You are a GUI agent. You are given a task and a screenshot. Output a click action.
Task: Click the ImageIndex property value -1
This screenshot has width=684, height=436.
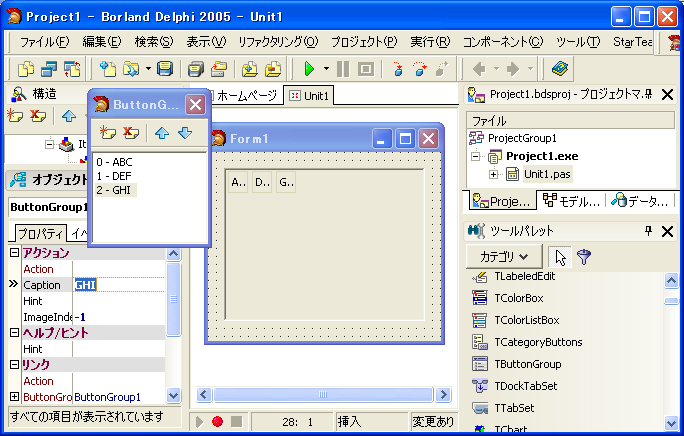pyautogui.click(x=119, y=317)
